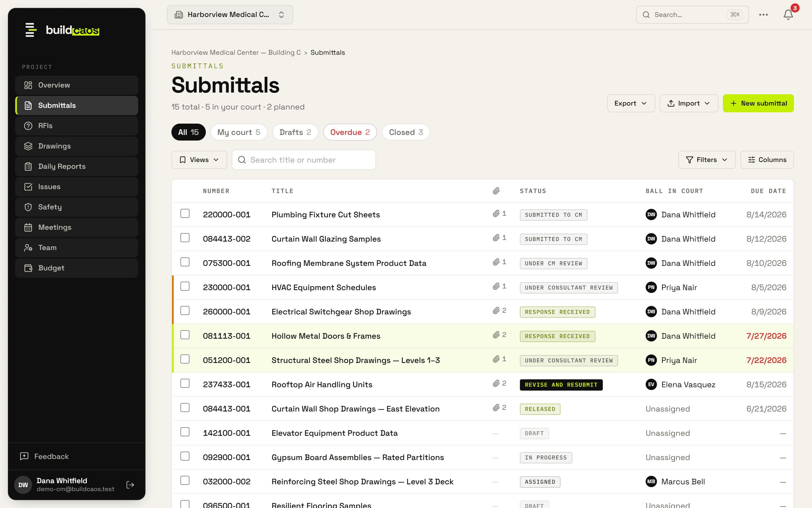Click the Overview grid icon in sidebar
The height and width of the screenshot is (508, 812).
28,85
